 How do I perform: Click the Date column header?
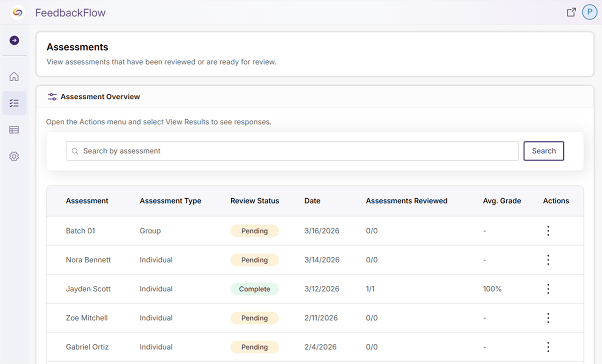pyautogui.click(x=312, y=201)
